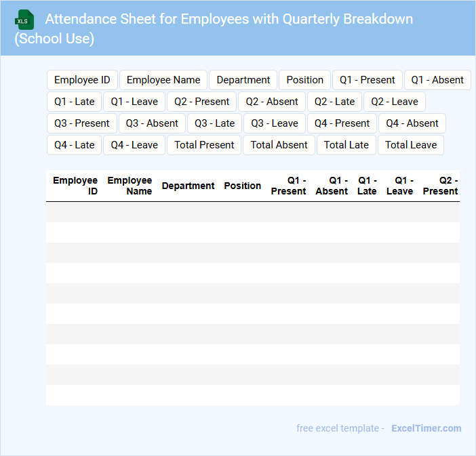Click the first empty table row
The image size is (476, 456).
pyautogui.click(x=252, y=212)
